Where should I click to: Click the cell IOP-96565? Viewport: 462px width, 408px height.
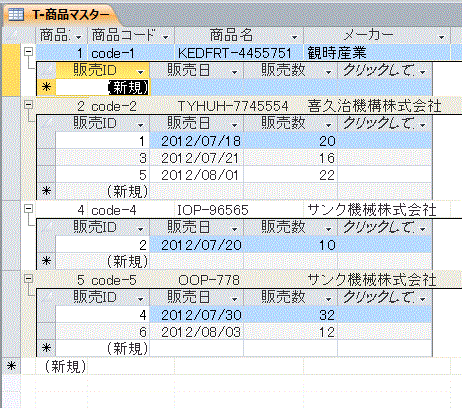[239, 210]
